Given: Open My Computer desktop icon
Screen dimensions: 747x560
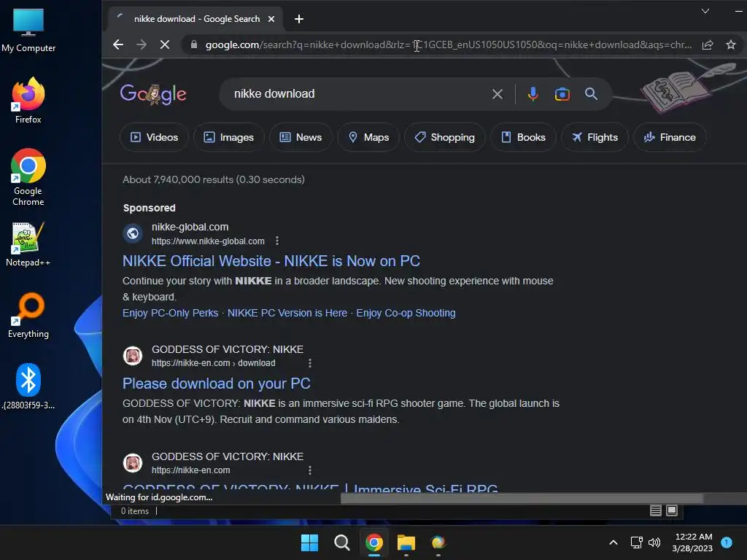Looking at the screenshot, I should 28,31.
